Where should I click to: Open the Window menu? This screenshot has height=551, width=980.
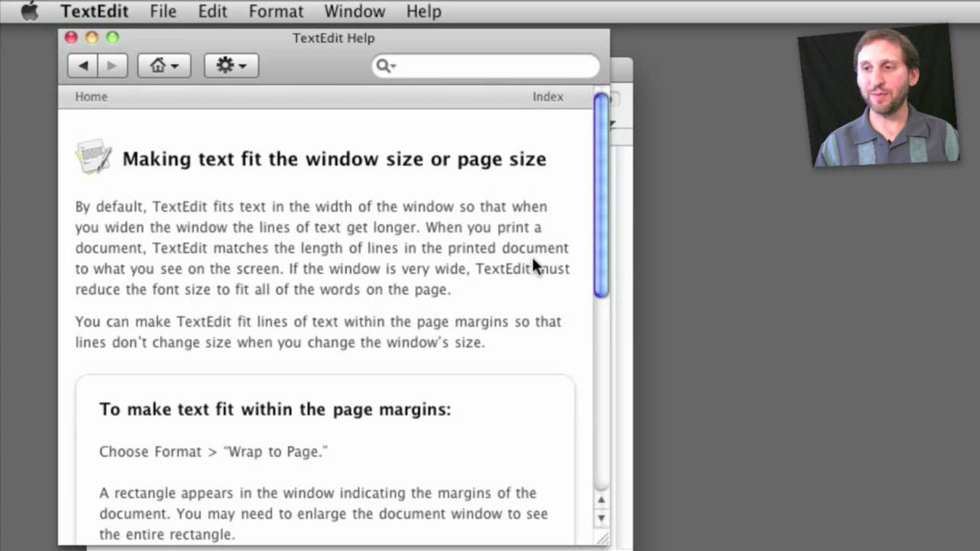coord(354,11)
